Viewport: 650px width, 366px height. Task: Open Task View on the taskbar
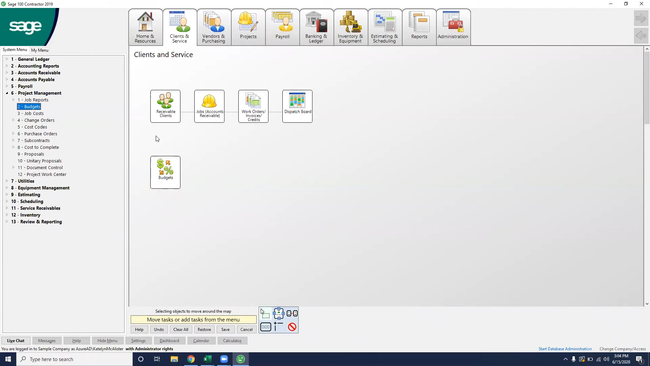click(157, 359)
